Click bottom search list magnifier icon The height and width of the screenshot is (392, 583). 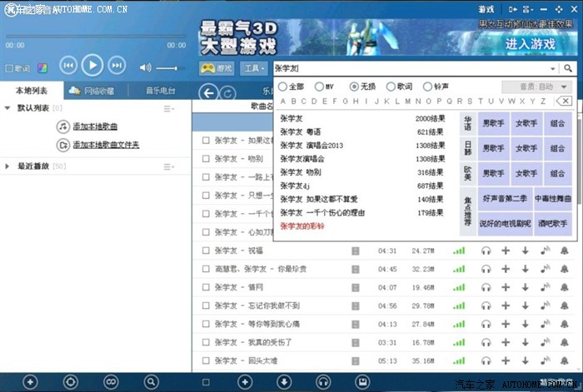pos(151,381)
